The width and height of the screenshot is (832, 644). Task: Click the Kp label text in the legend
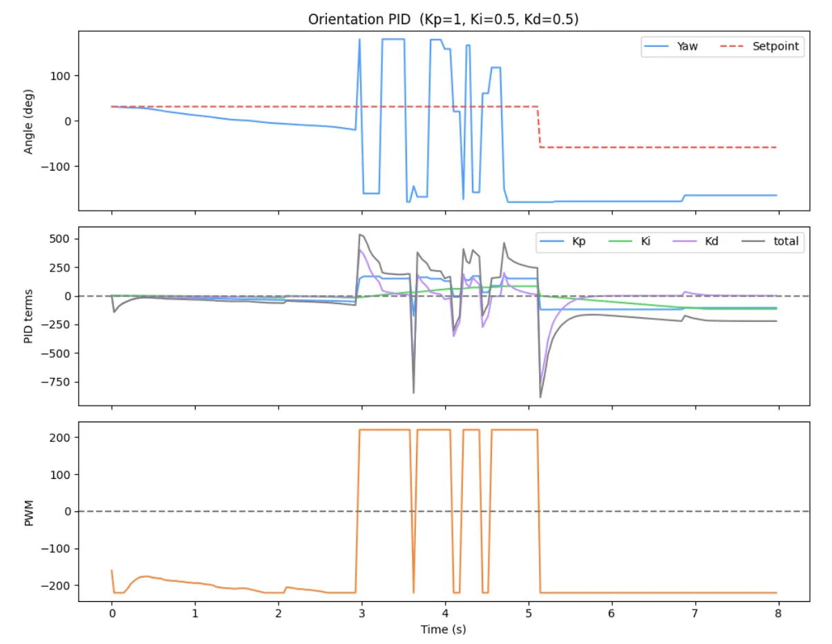580,241
